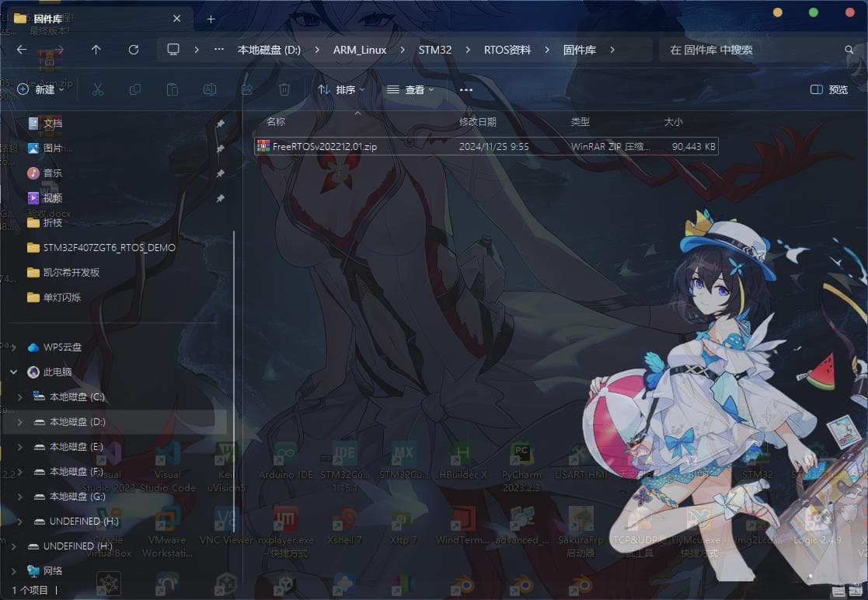868x600 pixels.
Task: Open 视频 in quick access
Action: point(53,197)
